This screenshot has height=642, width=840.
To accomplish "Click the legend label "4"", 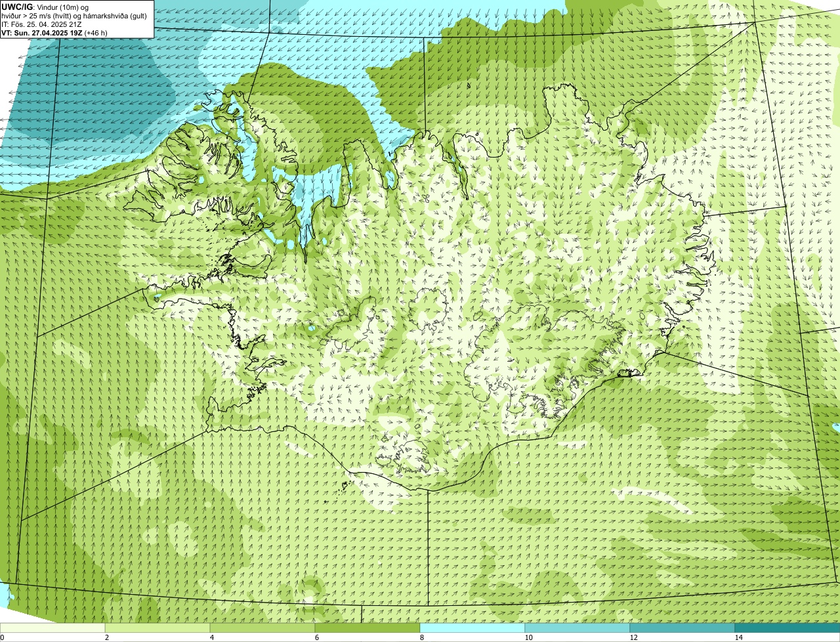I will tap(211, 637).
